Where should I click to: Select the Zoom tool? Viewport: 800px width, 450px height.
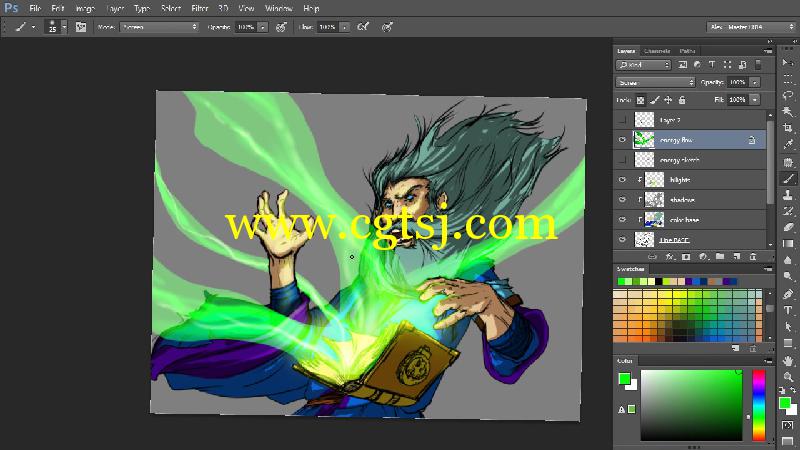pyautogui.click(x=788, y=377)
